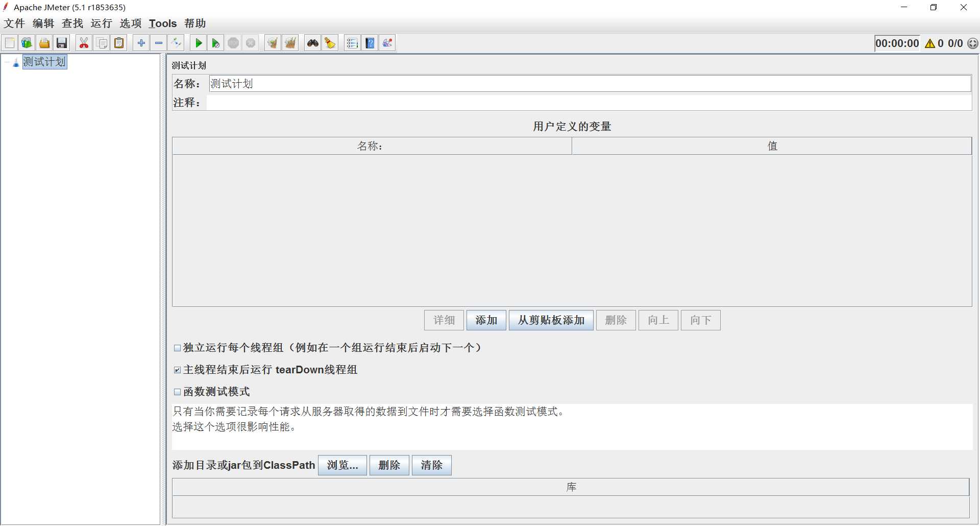
Task: Open the Tools menu
Action: 163,23
